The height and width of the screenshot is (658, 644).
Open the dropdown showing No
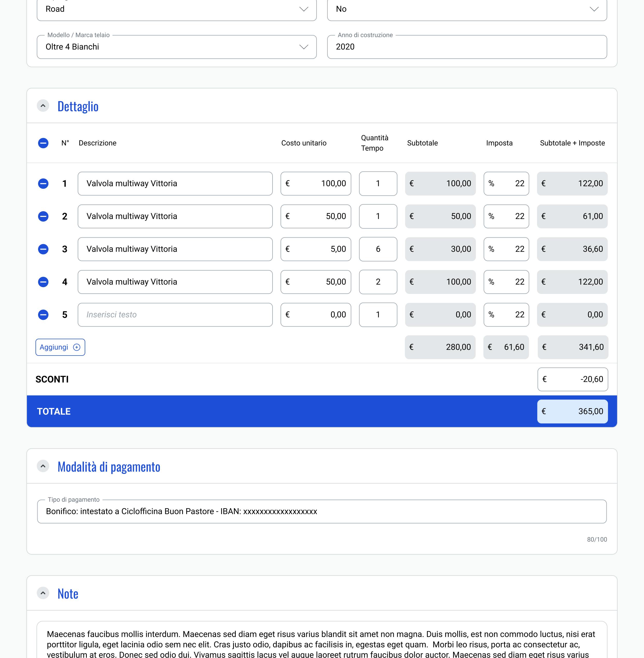(x=593, y=9)
